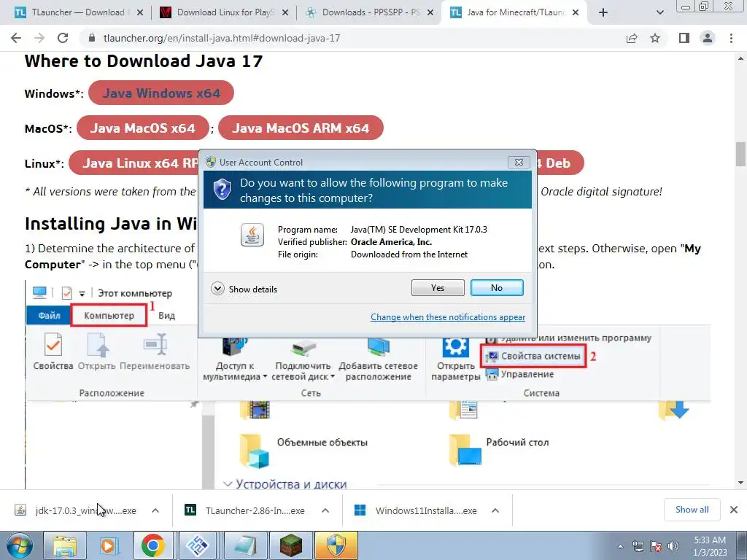Expand options for TLauncher-2.86 download

coord(325,510)
